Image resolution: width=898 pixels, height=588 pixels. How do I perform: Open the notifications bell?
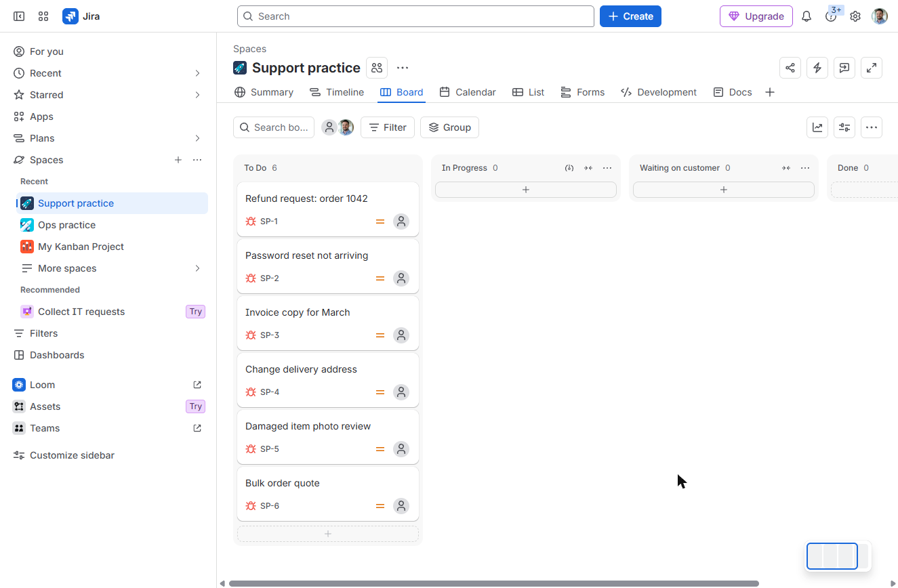coord(807,16)
